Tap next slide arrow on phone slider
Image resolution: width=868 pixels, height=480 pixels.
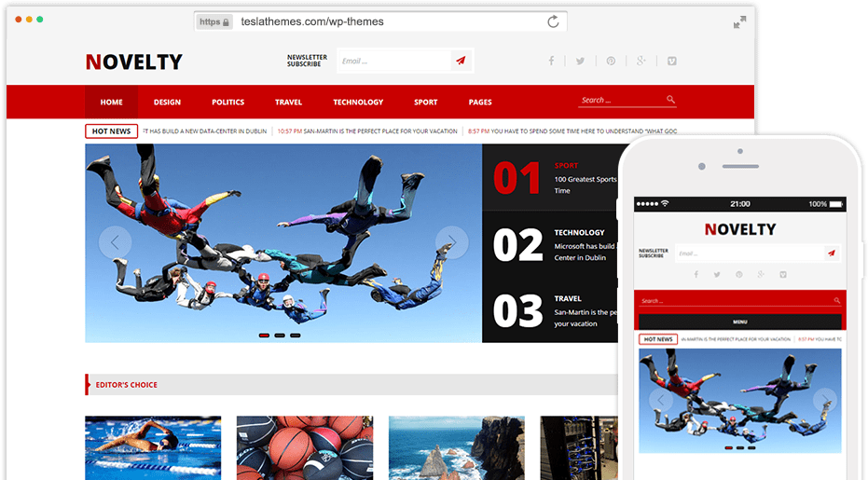(x=825, y=400)
